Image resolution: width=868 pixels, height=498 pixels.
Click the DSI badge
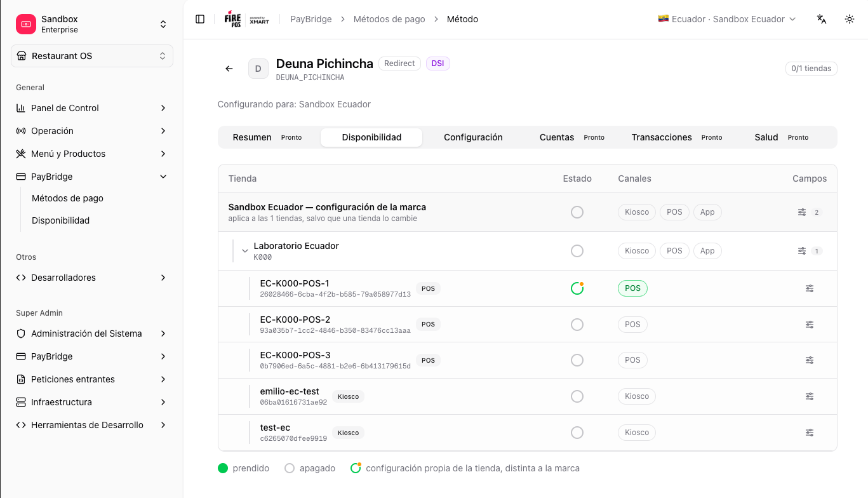click(x=437, y=64)
